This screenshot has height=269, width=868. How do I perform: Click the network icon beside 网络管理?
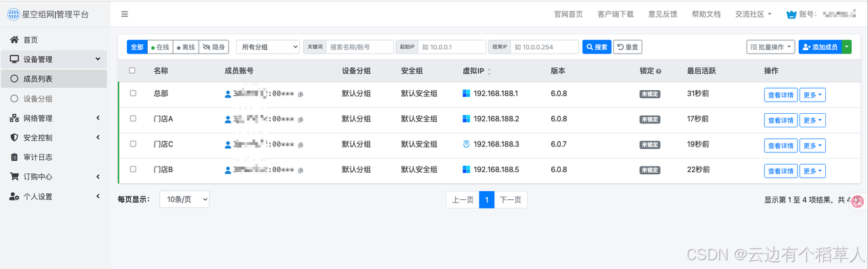tap(14, 118)
